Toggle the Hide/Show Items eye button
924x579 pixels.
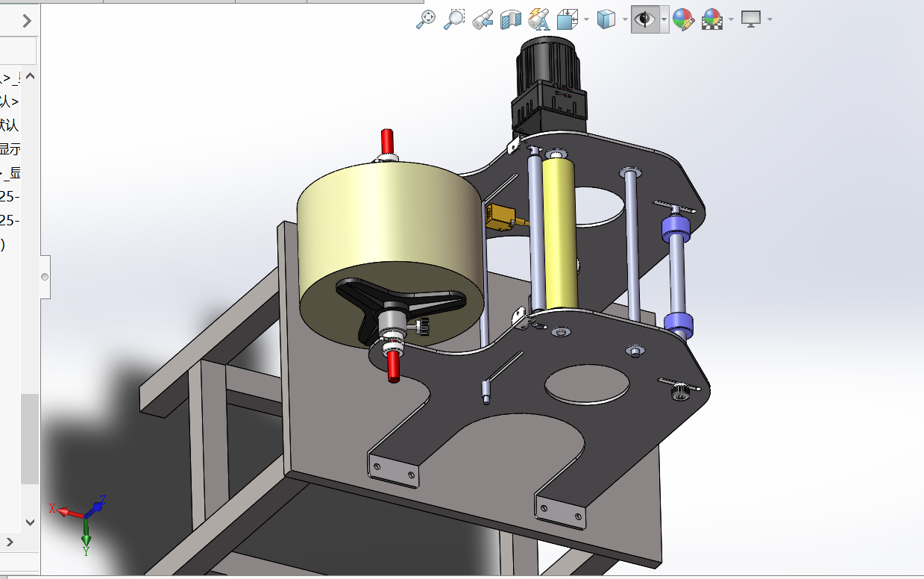point(644,19)
